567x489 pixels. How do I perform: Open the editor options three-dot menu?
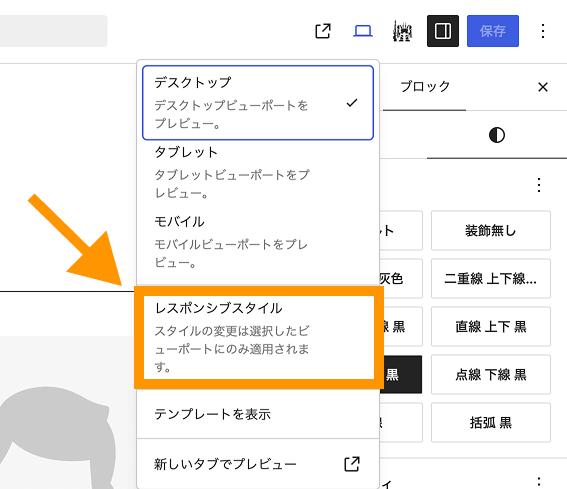(x=543, y=31)
